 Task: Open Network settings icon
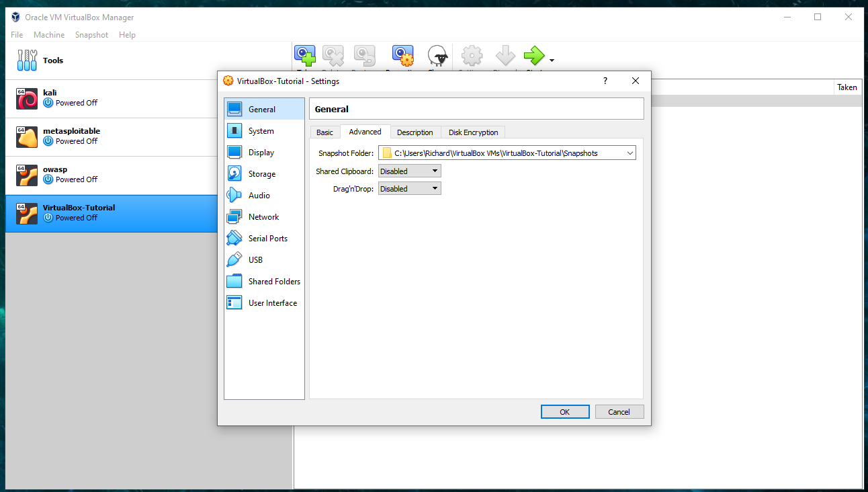coord(234,216)
